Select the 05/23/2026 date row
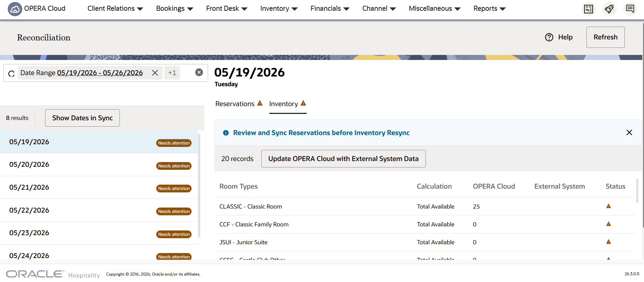This screenshot has width=644, height=282. coord(99,233)
